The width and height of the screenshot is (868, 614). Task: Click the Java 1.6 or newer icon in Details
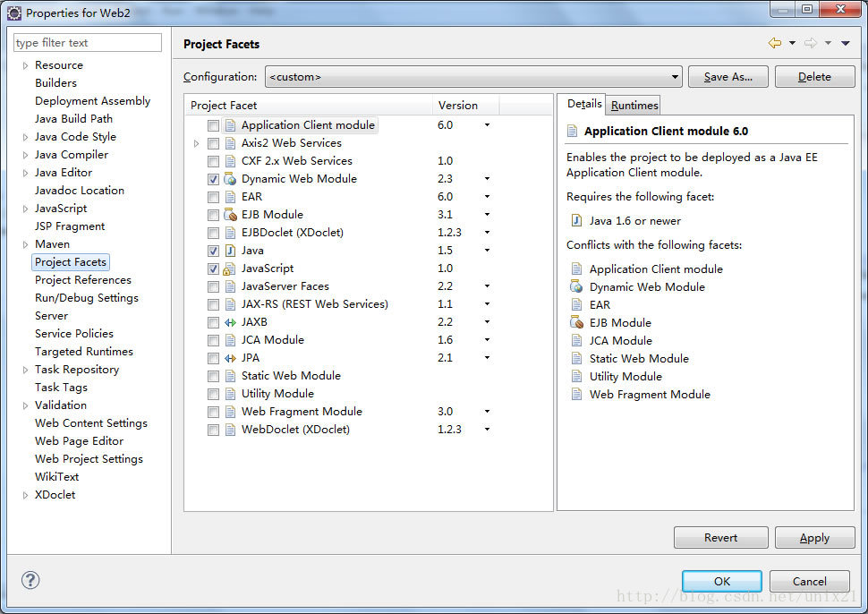click(576, 220)
